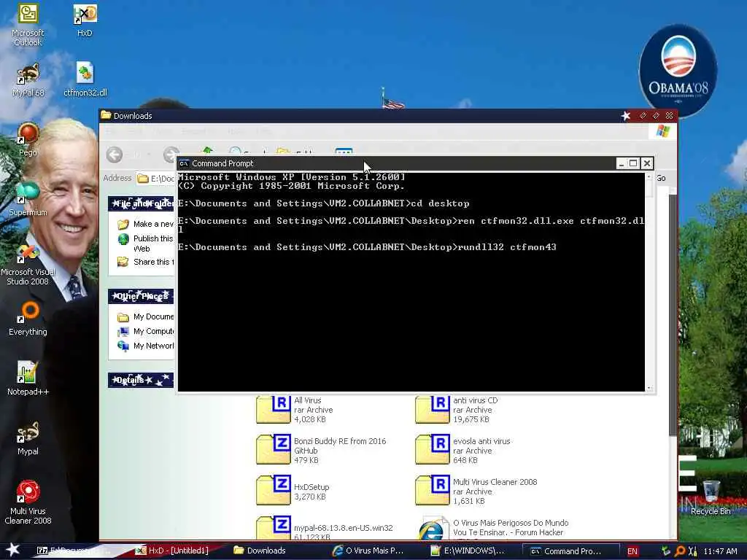Open the Pego desktop shortcut
The image size is (747, 560).
click(28, 139)
